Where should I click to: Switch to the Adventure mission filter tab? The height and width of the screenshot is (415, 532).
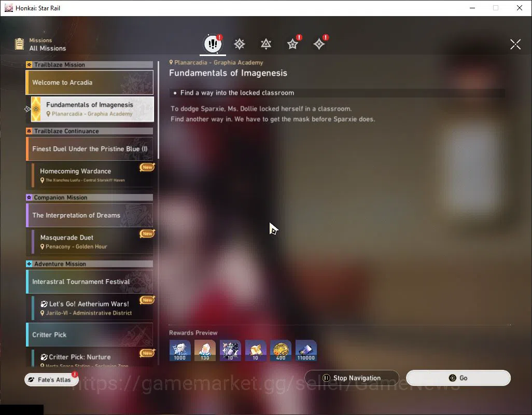[319, 44]
